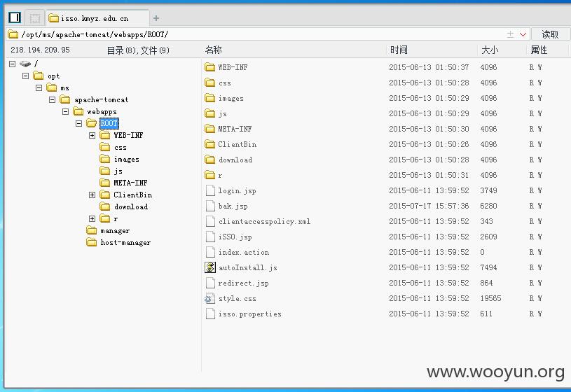Collapse the webapps tree node
Image resolution: width=571 pixels, height=392 pixels.
66,111
